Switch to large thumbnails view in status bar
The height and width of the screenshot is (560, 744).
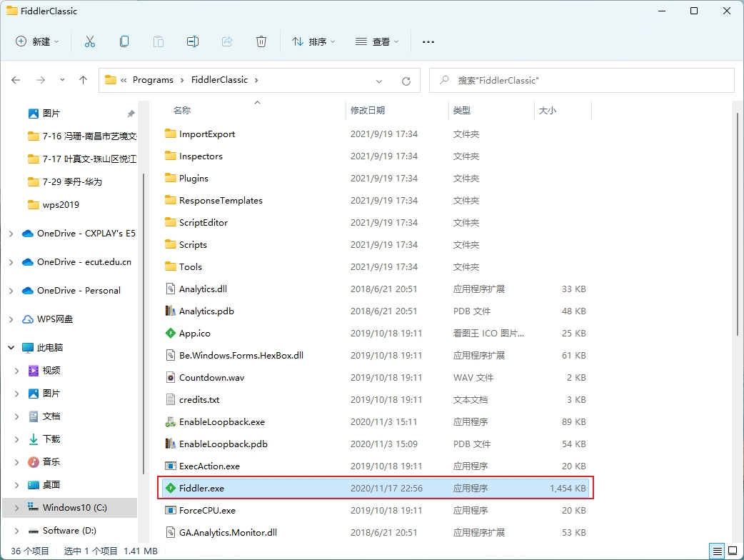click(733, 551)
